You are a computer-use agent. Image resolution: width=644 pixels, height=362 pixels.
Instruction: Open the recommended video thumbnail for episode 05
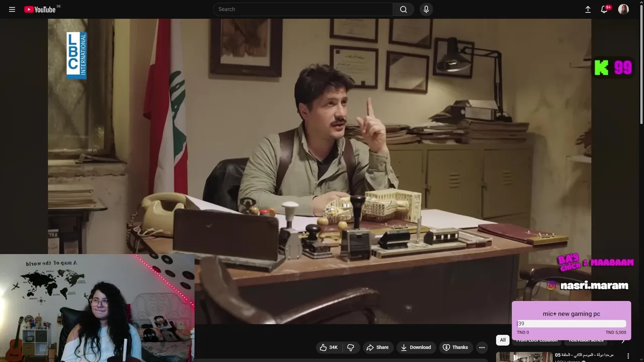(524, 356)
